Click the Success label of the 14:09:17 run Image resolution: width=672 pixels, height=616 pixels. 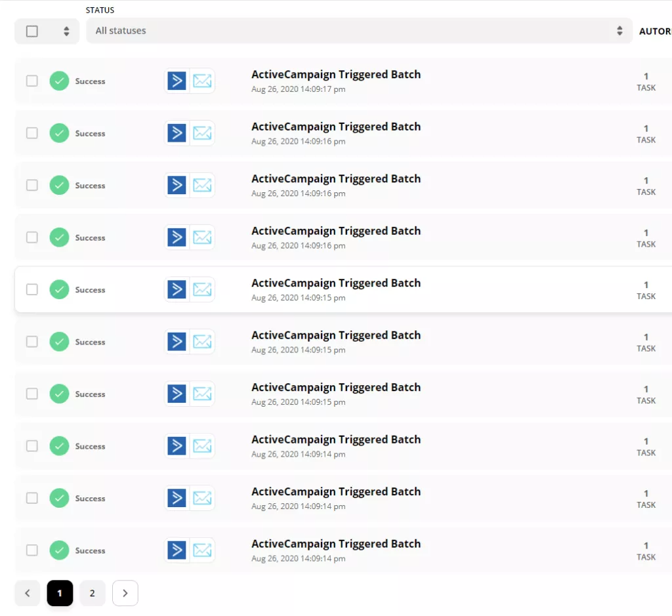(x=90, y=81)
